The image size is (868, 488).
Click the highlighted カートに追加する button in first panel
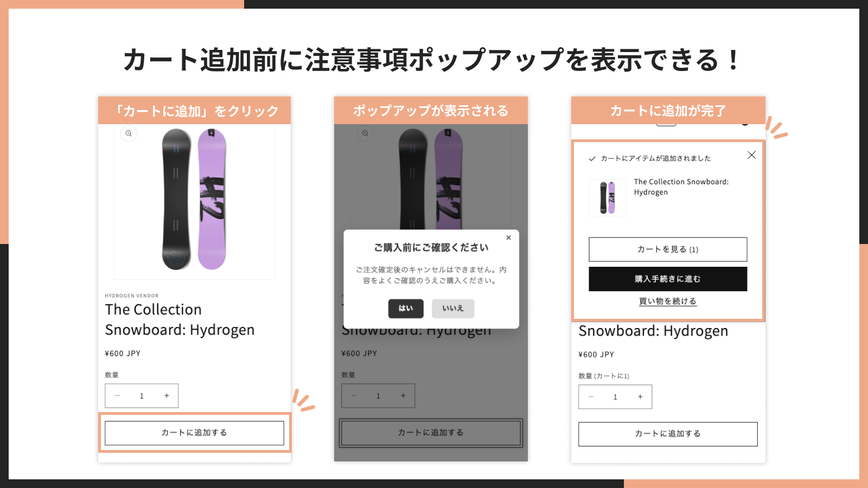coord(194,433)
